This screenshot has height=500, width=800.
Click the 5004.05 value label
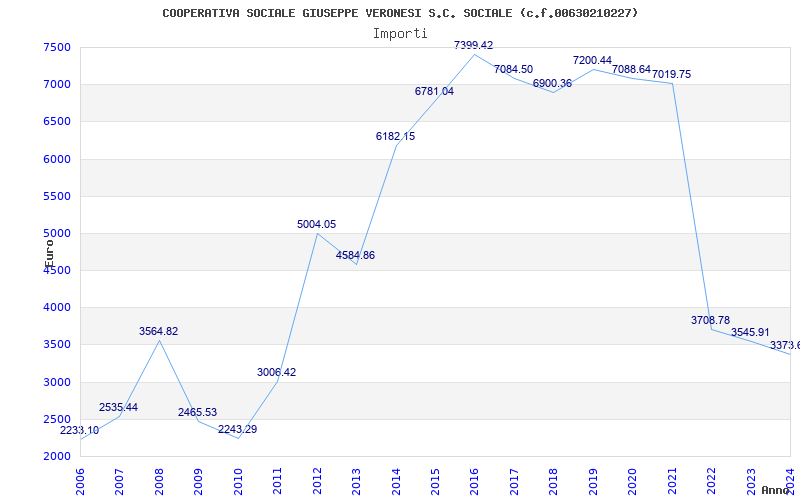(x=317, y=224)
